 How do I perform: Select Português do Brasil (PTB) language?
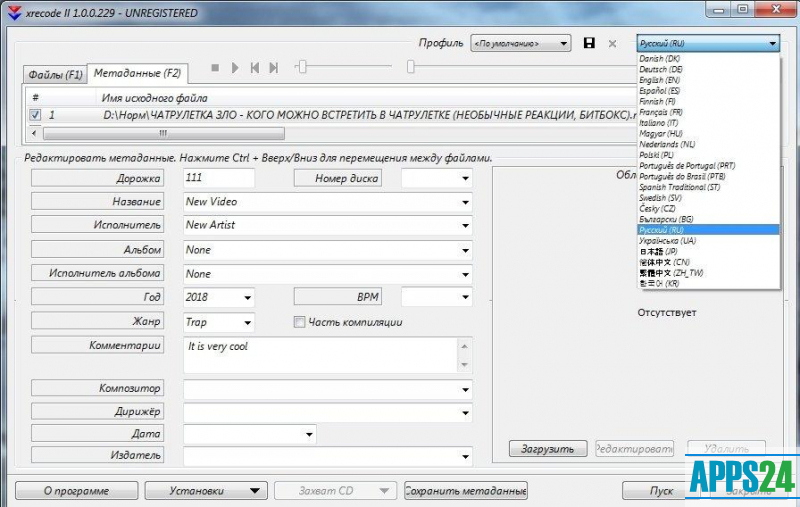709,176
